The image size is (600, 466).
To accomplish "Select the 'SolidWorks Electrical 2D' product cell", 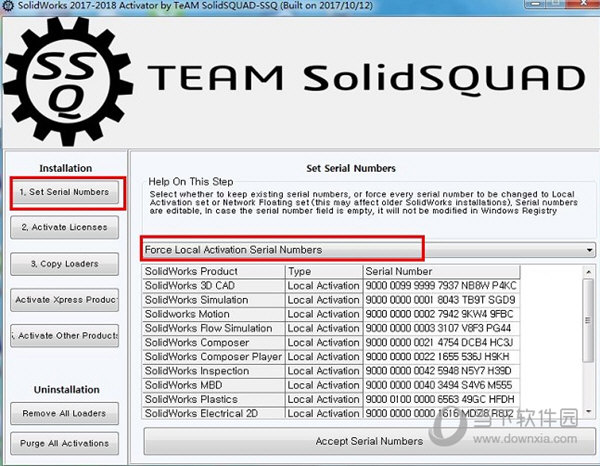I will 214,413.
